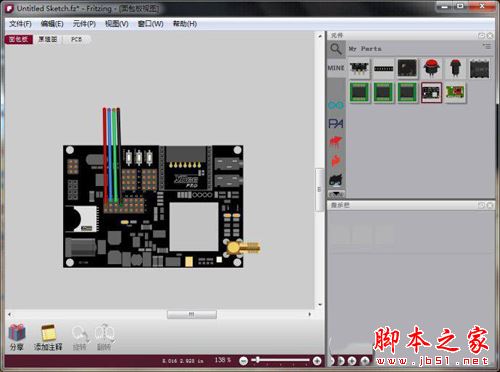This screenshot has width=500, height=372.
Task: Pick the middle green board part
Action: [x=383, y=92]
